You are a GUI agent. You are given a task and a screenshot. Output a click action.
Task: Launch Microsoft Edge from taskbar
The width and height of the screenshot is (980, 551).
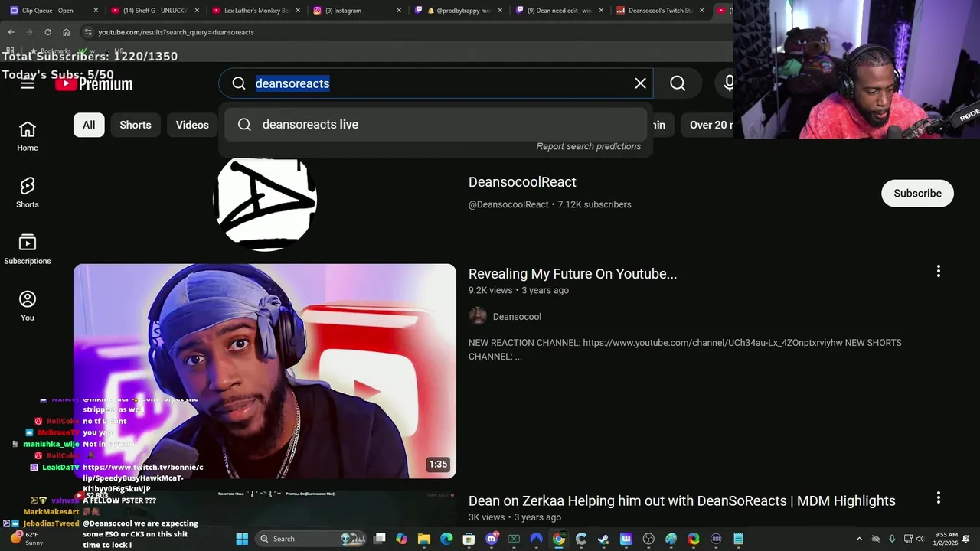(446, 539)
